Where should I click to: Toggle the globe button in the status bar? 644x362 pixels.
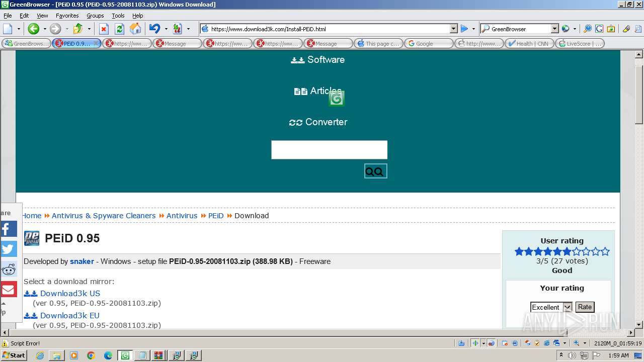(x=492, y=343)
